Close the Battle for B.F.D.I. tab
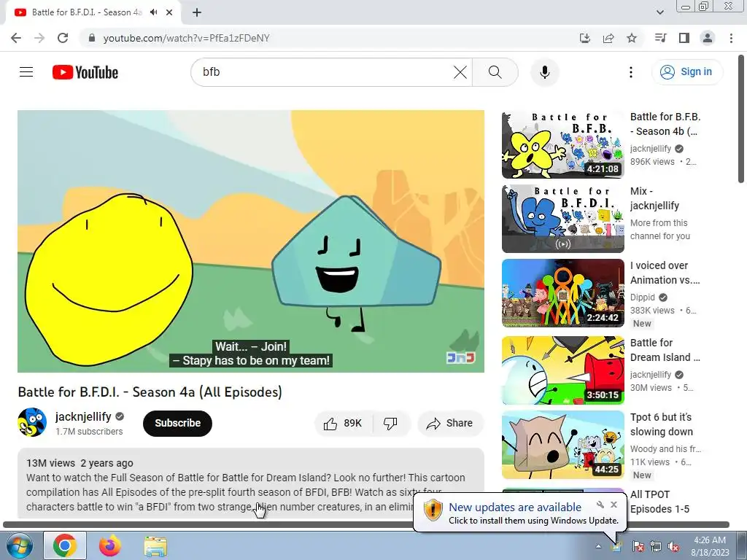747x560 pixels. (x=169, y=12)
